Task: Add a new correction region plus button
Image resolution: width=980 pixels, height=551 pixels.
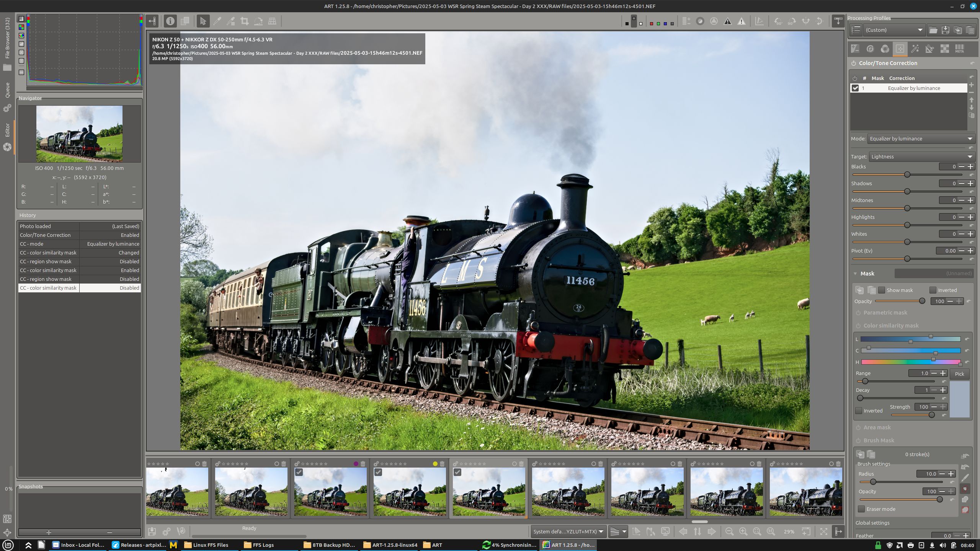Action: click(972, 85)
